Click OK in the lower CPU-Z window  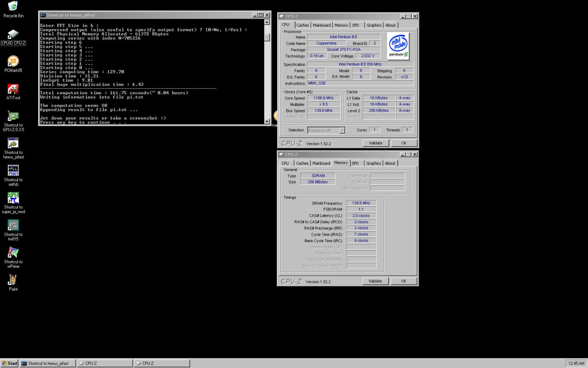pos(404,281)
